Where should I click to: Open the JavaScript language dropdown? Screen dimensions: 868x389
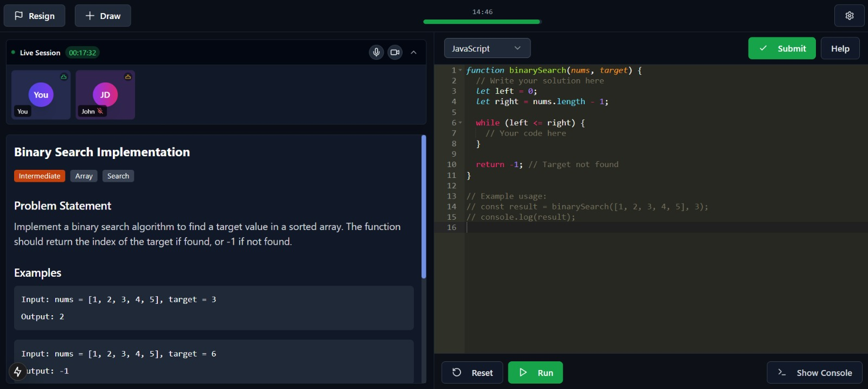[487, 48]
